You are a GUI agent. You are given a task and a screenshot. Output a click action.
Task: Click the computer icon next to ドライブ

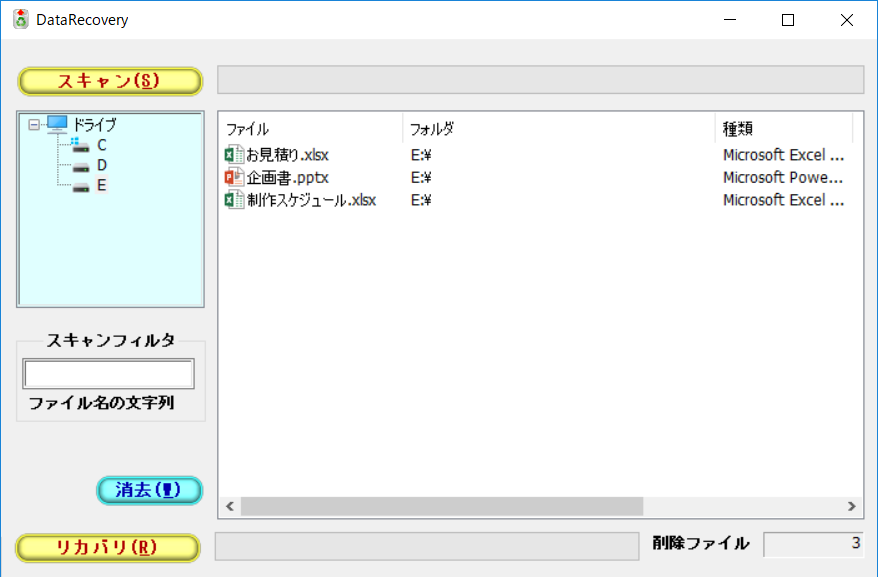pyautogui.click(x=55, y=124)
